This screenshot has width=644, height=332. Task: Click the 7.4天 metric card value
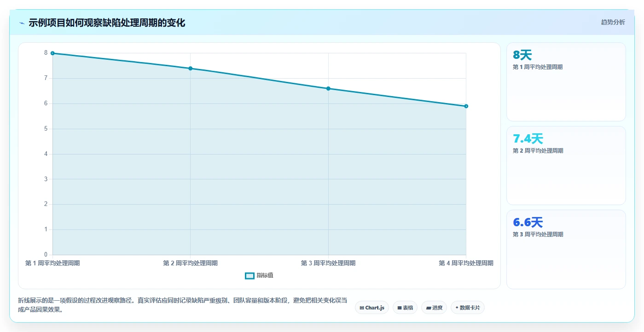(x=528, y=139)
